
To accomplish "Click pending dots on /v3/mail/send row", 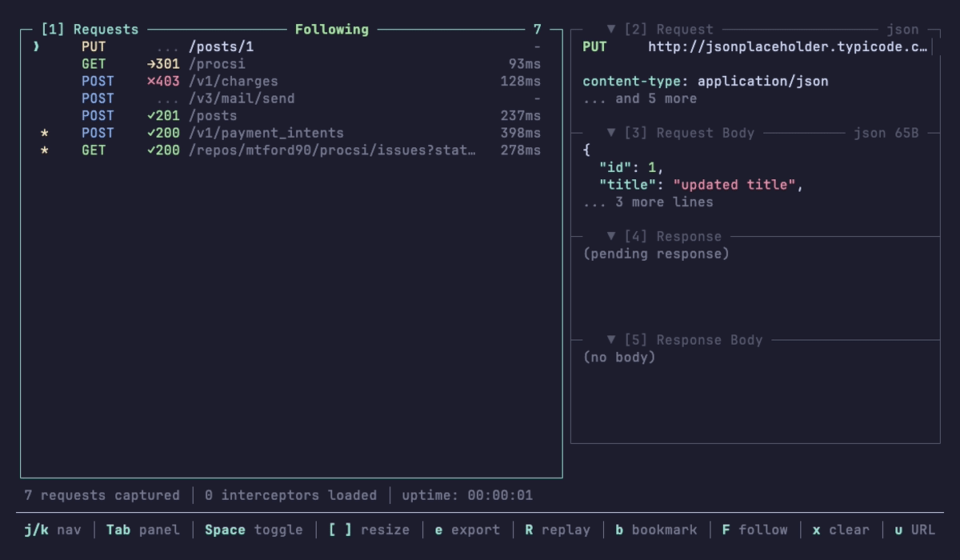I will point(168,98).
